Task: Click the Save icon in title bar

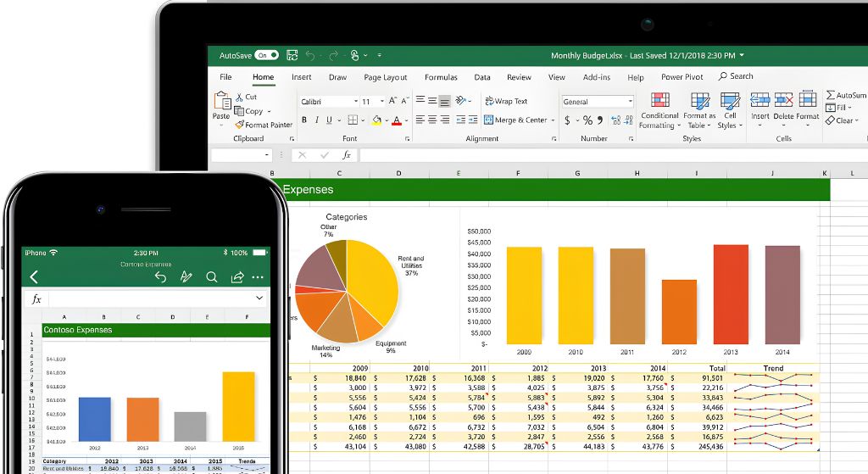Action: tap(292, 55)
